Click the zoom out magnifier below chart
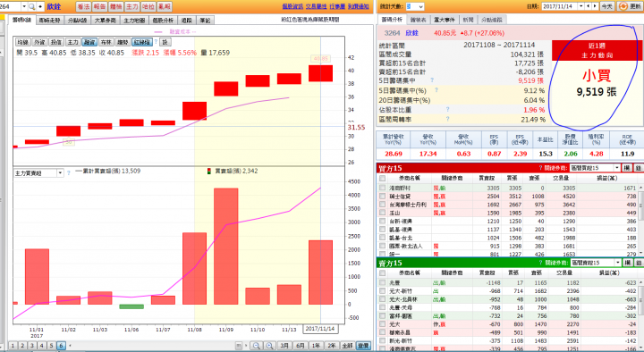Screen dimensions: 644x352 pos(257,346)
